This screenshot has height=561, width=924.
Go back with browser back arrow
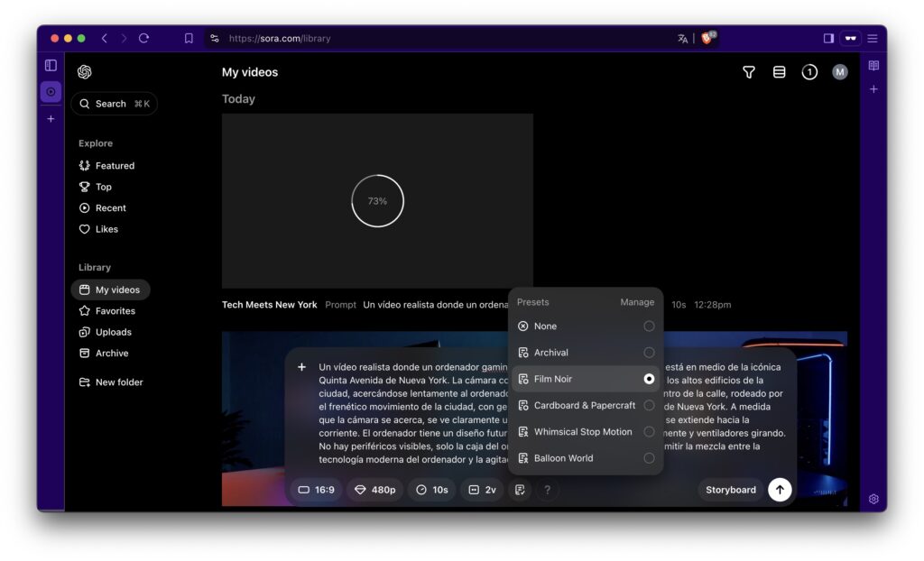(x=105, y=38)
